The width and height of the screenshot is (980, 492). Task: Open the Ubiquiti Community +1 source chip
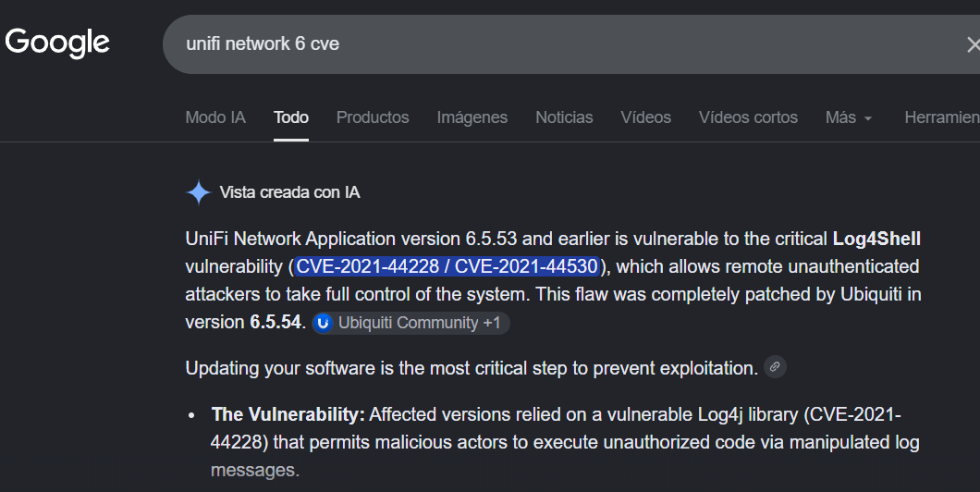[x=410, y=323]
